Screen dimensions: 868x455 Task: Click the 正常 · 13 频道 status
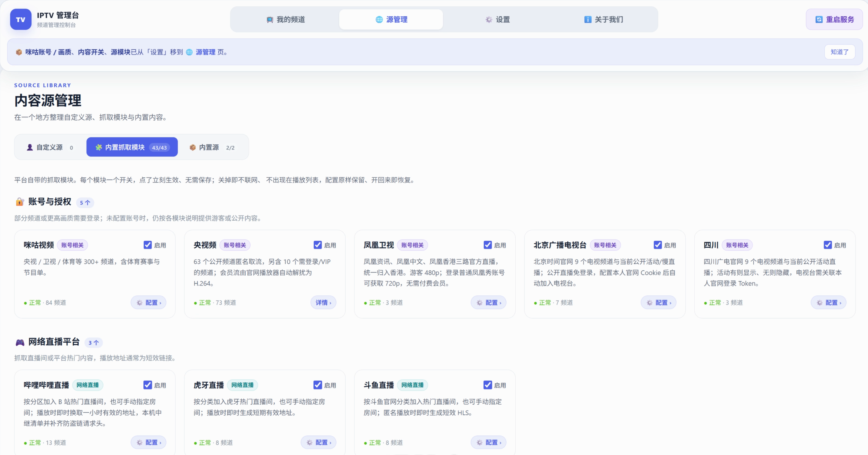click(x=45, y=443)
